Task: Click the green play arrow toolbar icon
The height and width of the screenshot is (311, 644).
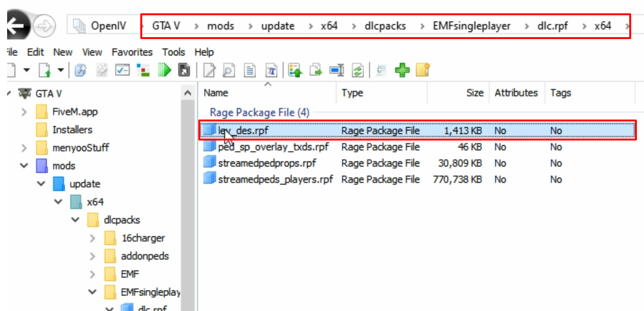Action: coord(164,70)
